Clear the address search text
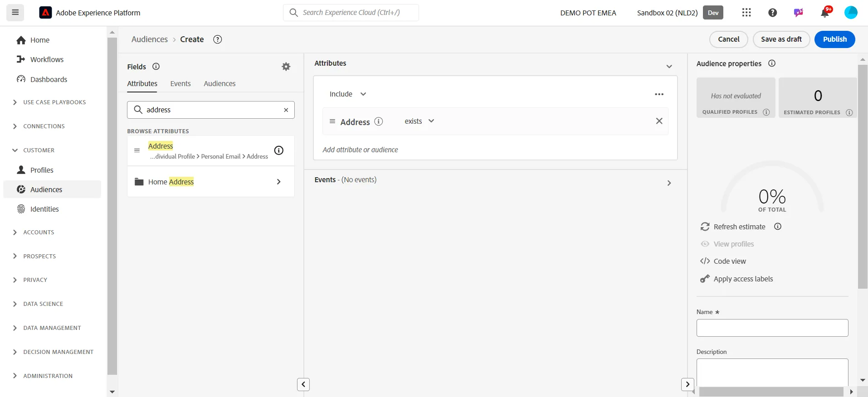Screen dimensions: 868x397 pos(286,110)
